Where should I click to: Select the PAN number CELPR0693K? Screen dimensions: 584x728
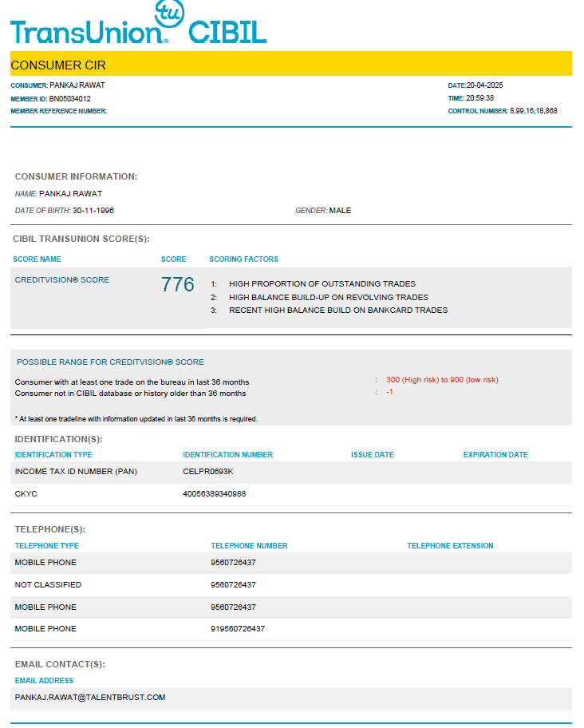(207, 472)
